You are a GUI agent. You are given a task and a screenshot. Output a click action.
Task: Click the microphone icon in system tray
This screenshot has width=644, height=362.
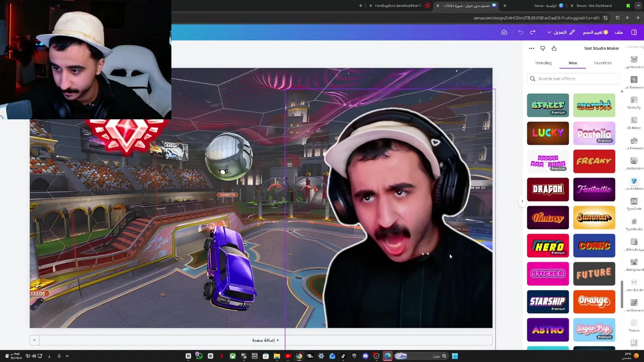(59, 356)
